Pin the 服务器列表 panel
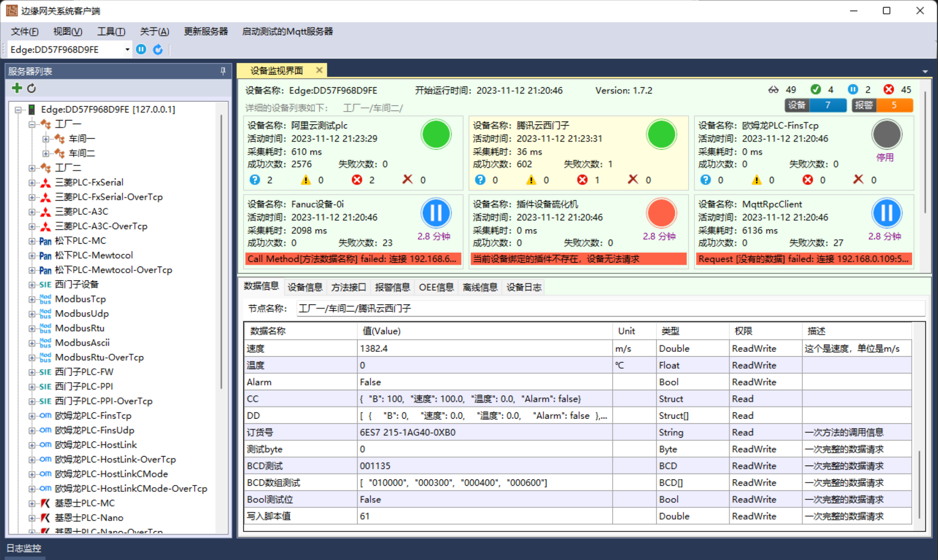 [x=223, y=71]
